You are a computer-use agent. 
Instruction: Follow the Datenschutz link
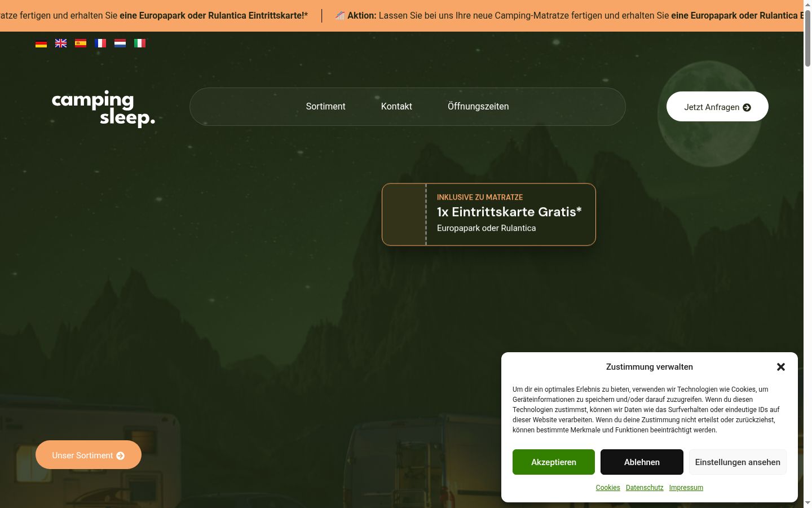pos(645,488)
